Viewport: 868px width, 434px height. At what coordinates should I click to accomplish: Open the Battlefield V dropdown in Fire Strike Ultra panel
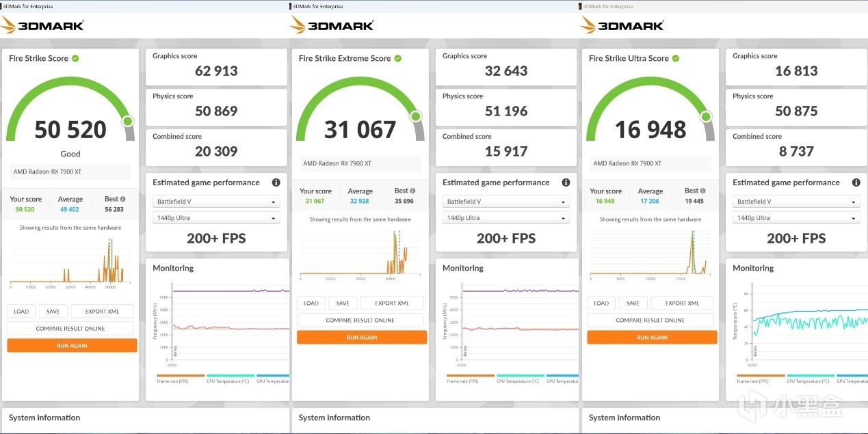[796, 202]
